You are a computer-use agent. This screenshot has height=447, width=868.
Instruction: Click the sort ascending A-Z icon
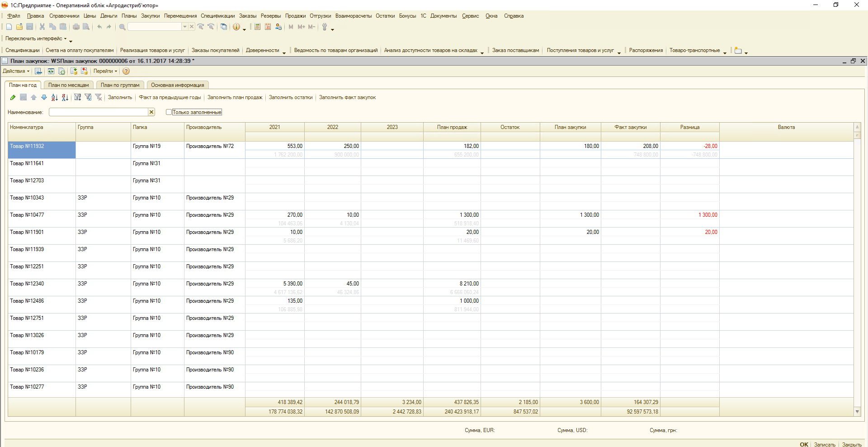click(x=55, y=97)
